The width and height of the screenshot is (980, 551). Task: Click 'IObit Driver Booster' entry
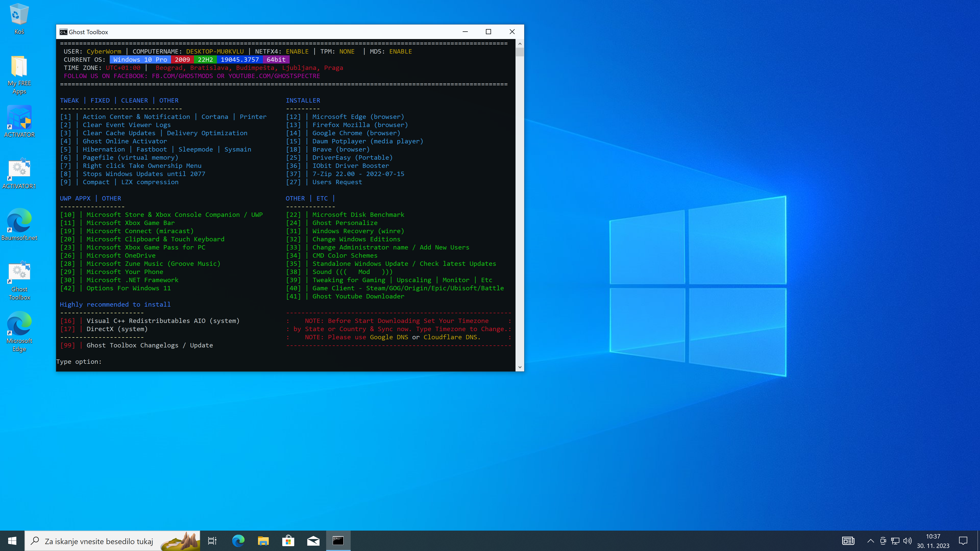(x=350, y=166)
